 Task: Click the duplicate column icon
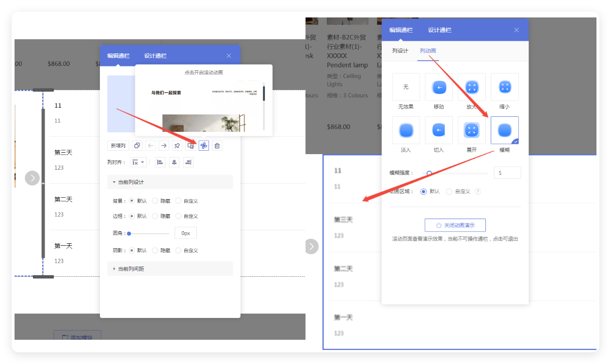(x=137, y=146)
